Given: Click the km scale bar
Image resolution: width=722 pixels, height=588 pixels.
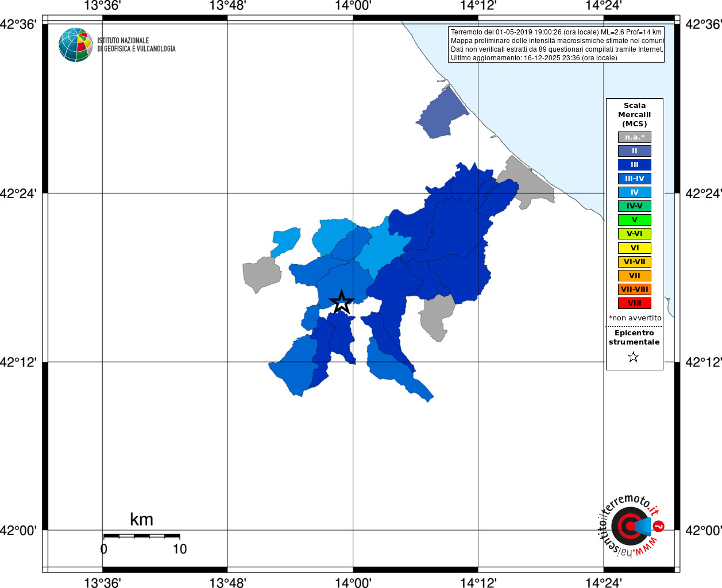Looking at the screenshot, I should coord(141,536).
